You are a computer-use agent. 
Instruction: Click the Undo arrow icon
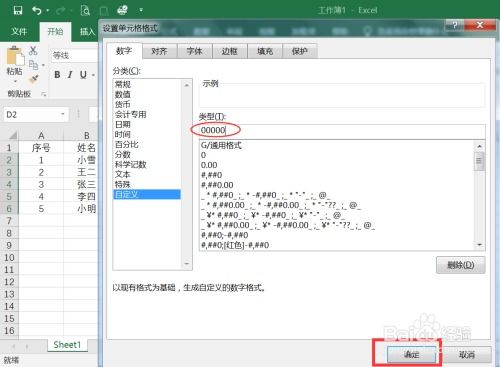[37, 10]
